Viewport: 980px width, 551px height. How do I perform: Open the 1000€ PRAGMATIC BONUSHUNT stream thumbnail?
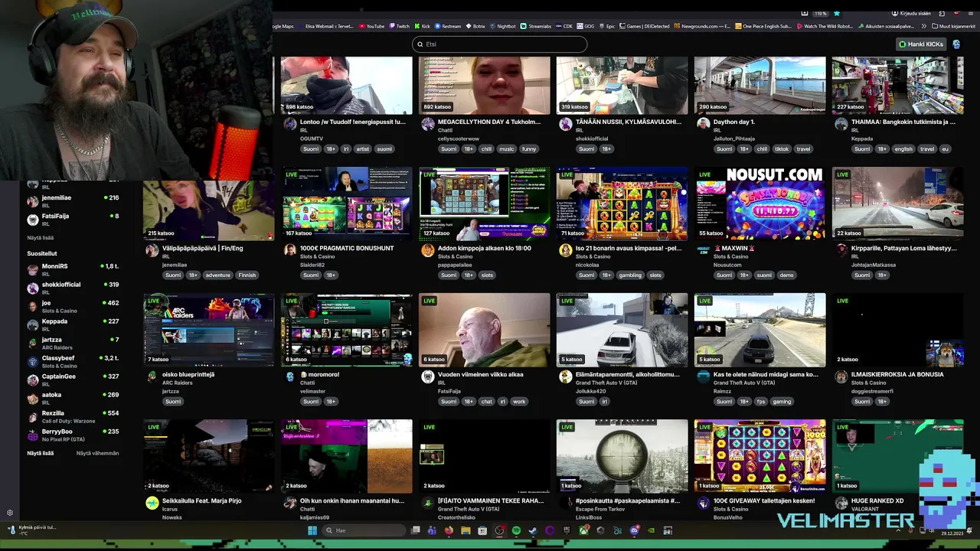346,204
